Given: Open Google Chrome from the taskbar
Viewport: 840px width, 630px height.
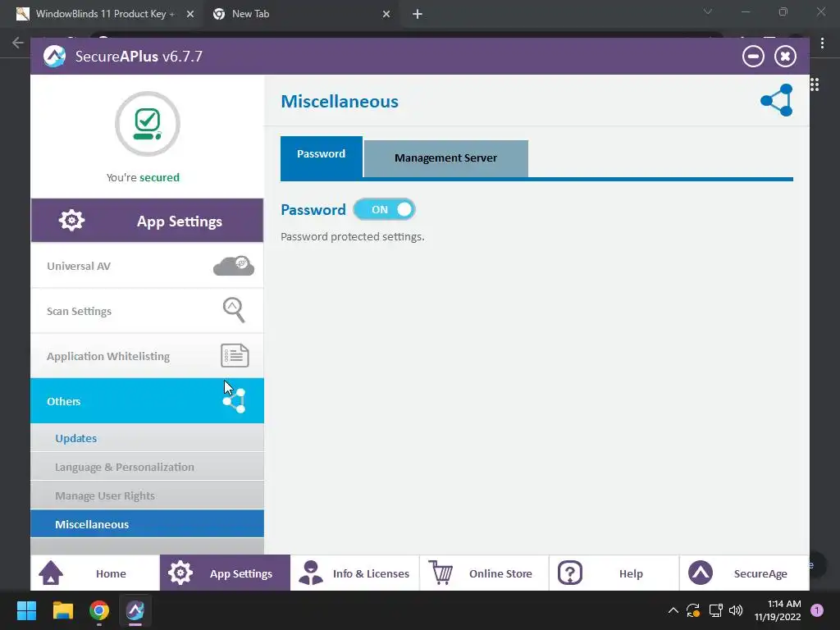Looking at the screenshot, I should pos(99,610).
